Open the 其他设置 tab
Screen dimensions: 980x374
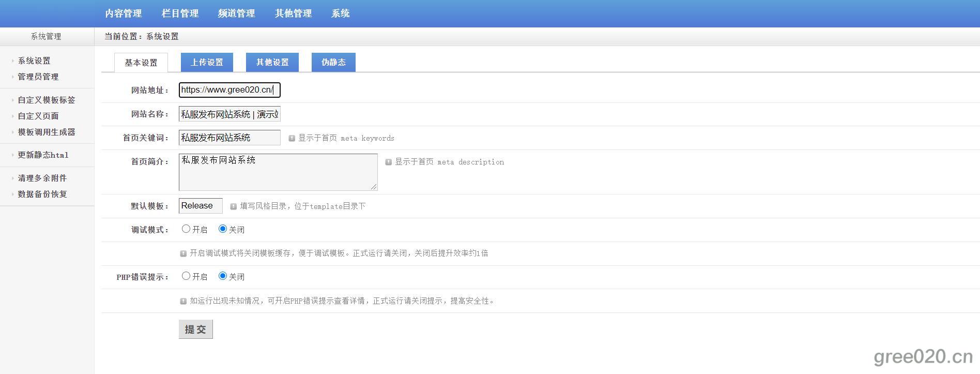pos(272,62)
